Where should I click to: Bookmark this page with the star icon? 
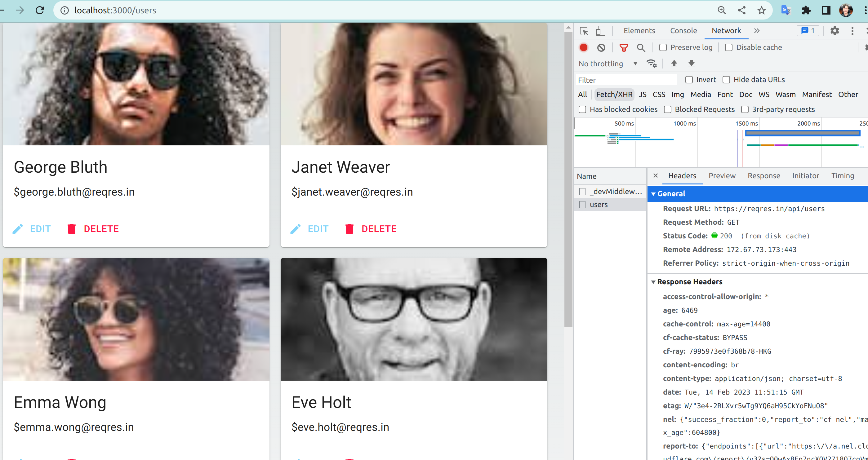tap(762, 11)
